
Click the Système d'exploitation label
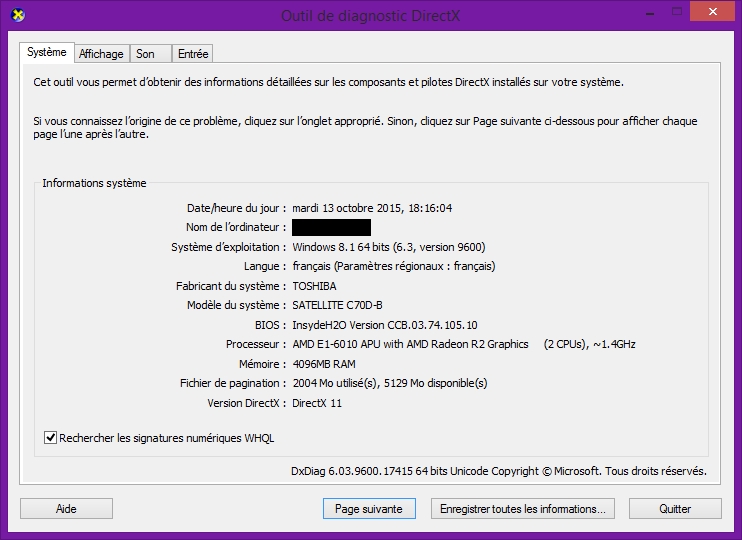[x=229, y=247]
